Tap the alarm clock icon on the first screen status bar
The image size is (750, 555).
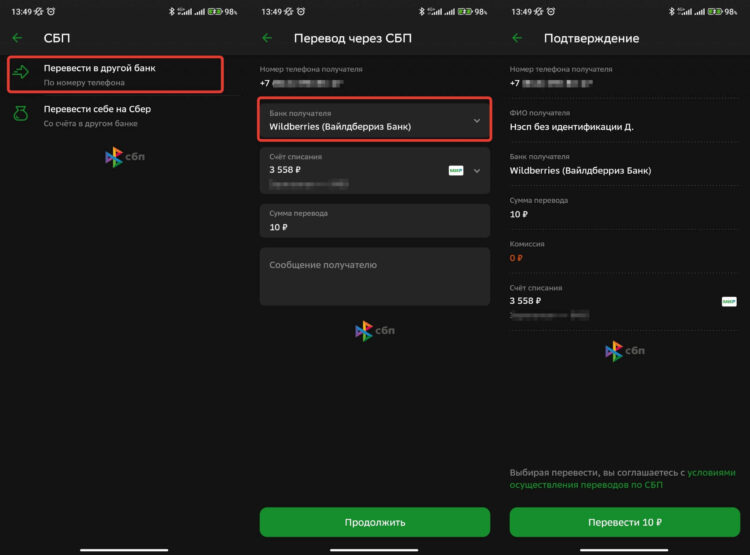51,11
